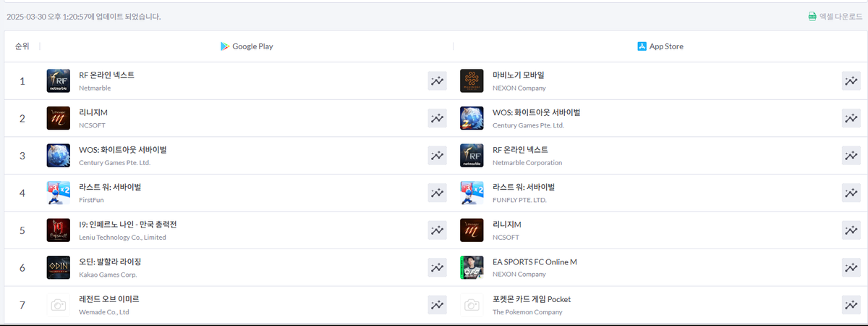Open trend chart for Google Play RF 온라인 넥스트
The height and width of the screenshot is (326, 868).
pyautogui.click(x=437, y=81)
